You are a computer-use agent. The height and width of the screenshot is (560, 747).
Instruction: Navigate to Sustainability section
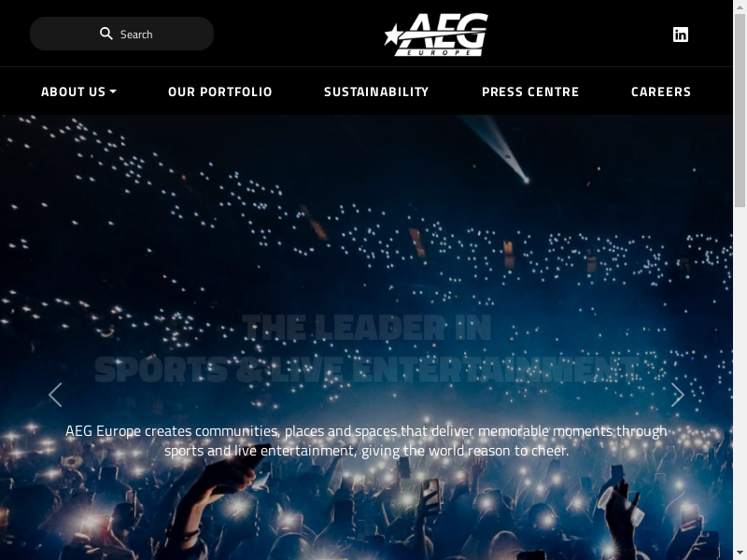[376, 91]
